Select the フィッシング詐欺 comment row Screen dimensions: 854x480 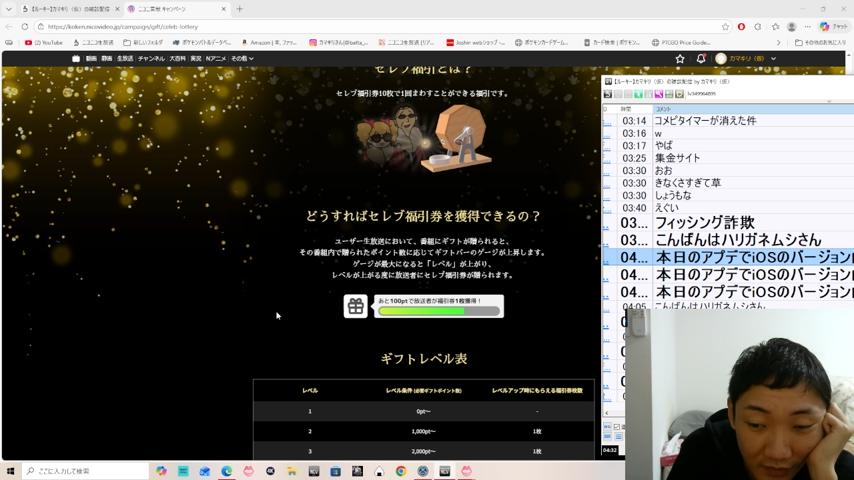tap(728, 222)
